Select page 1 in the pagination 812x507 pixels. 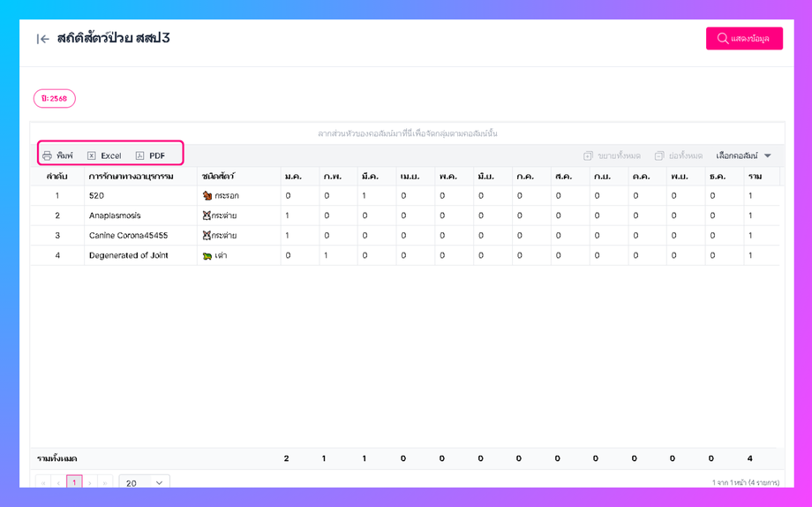[x=74, y=483]
